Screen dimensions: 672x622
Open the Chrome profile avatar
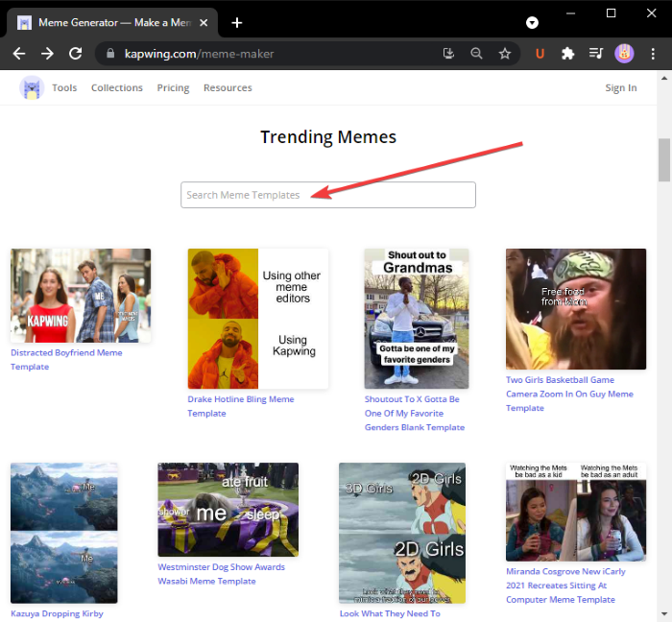click(x=623, y=54)
